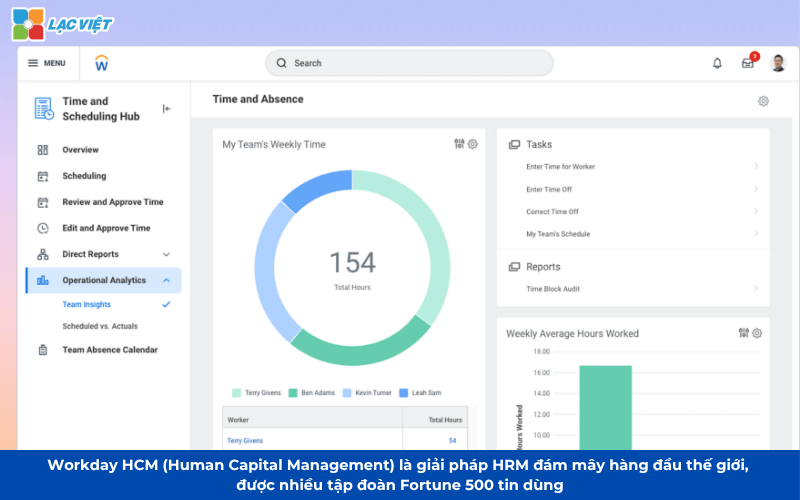
Task: Toggle Leah Sam legend entry
Action: pos(420,393)
